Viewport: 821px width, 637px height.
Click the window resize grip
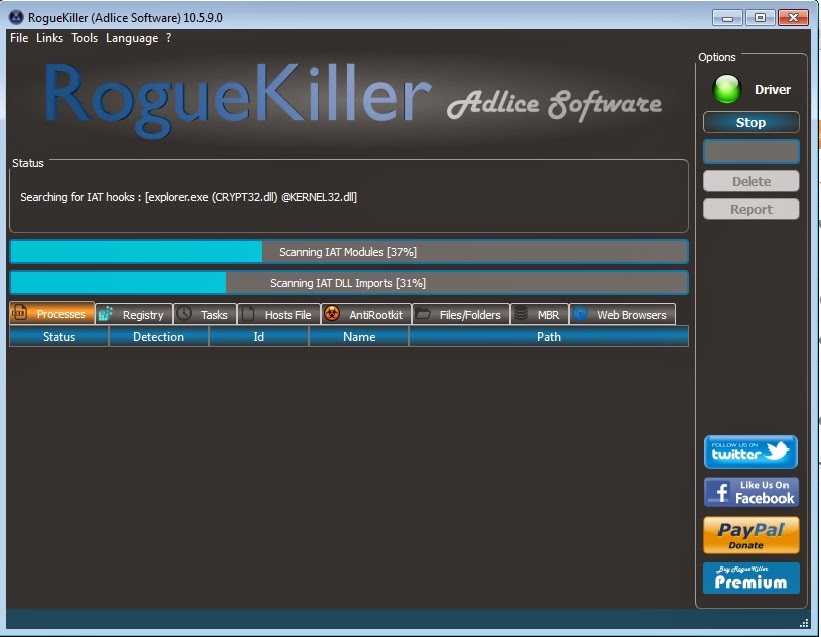click(x=804, y=623)
